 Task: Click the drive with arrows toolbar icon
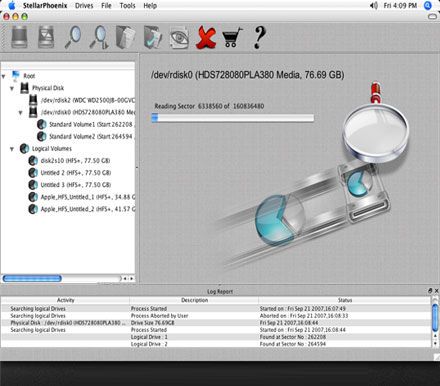pyautogui.click(x=46, y=37)
